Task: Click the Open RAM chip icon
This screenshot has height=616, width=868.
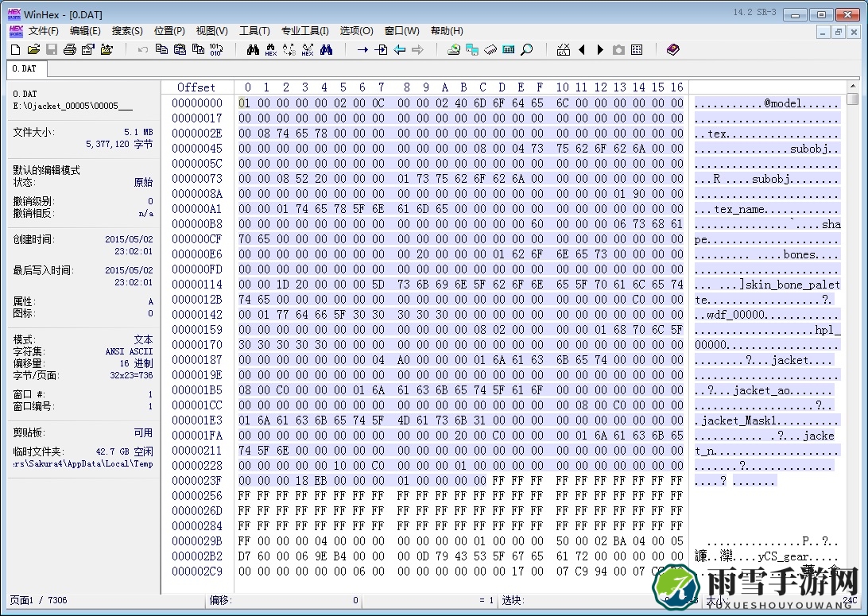Action: 490,50
